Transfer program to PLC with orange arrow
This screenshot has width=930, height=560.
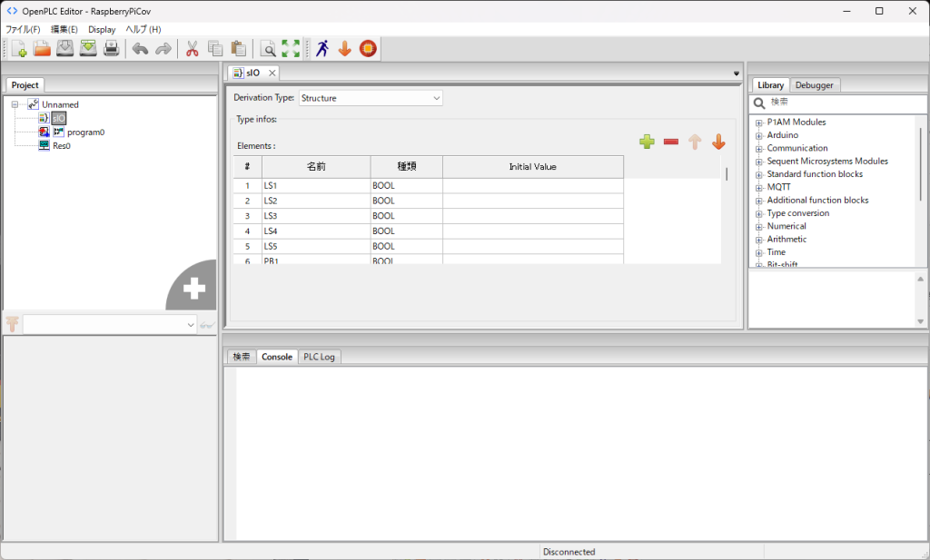[x=344, y=49]
